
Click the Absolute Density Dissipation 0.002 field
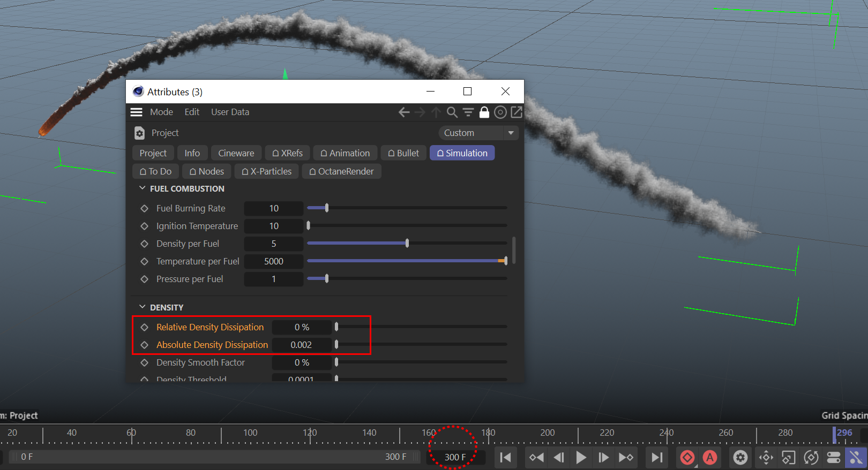pyautogui.click(x=301, y=345)
